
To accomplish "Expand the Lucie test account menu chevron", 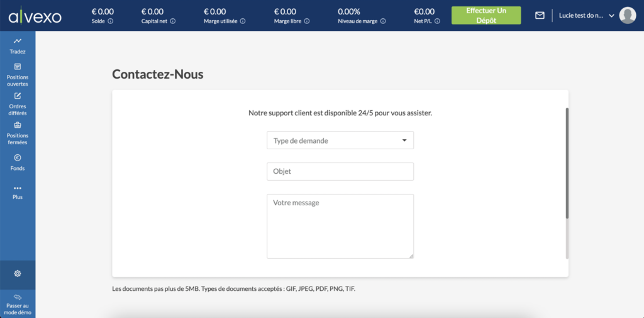I will click(611, 16).
